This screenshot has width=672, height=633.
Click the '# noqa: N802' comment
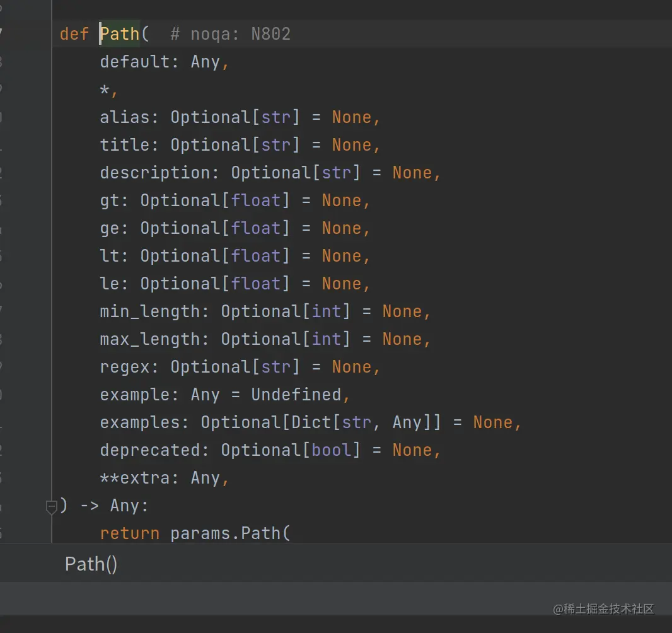231,34
